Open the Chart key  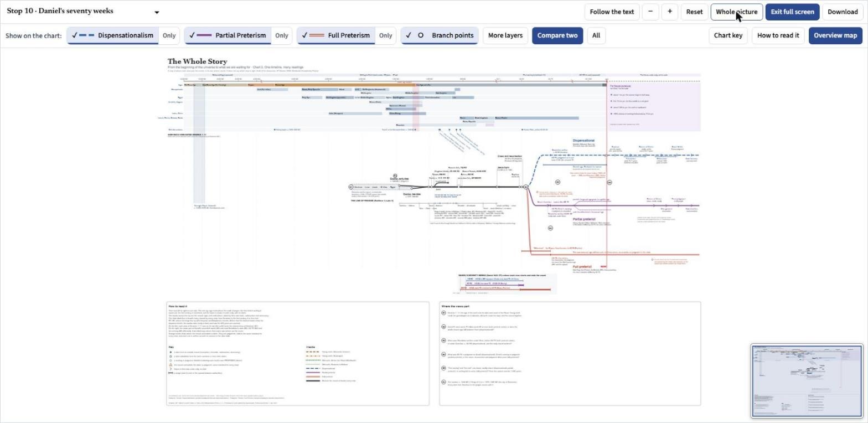coord(728,35)
